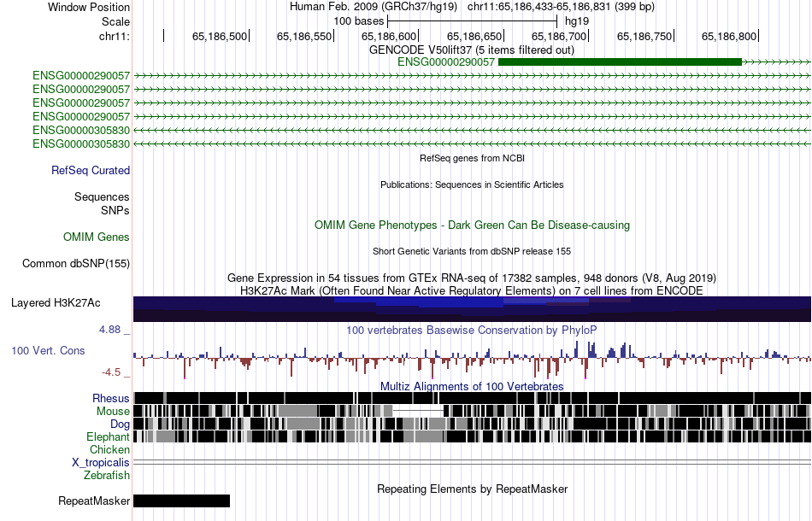
Task: Click the Layered H3K27Ac signal band
Action: (472, 309)
